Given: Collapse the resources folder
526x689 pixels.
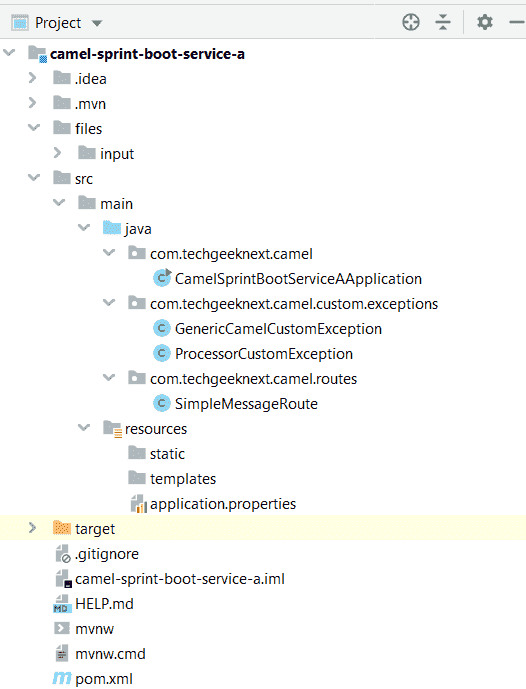Looking at the screenshot, I should (x=83, y=427).
